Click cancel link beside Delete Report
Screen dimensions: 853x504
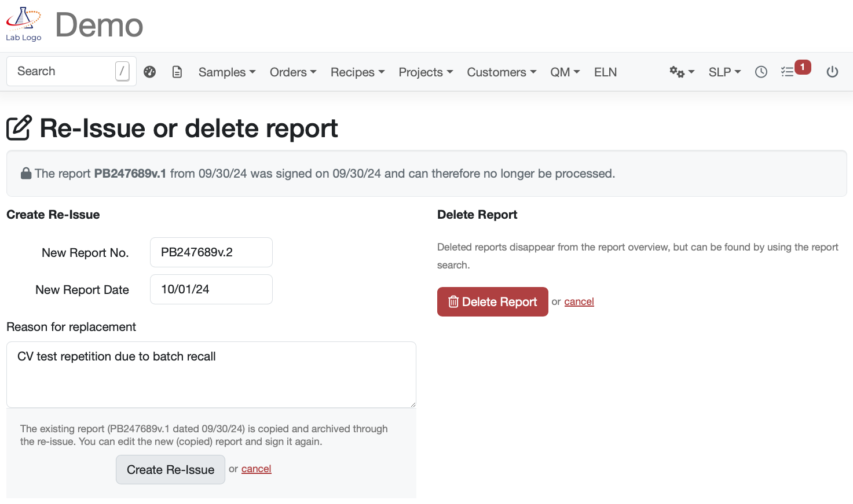(x=579, y=301)
